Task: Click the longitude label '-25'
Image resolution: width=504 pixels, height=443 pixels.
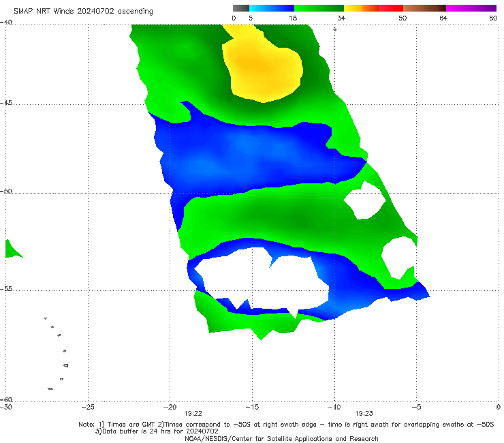Action: coord(88,407)
